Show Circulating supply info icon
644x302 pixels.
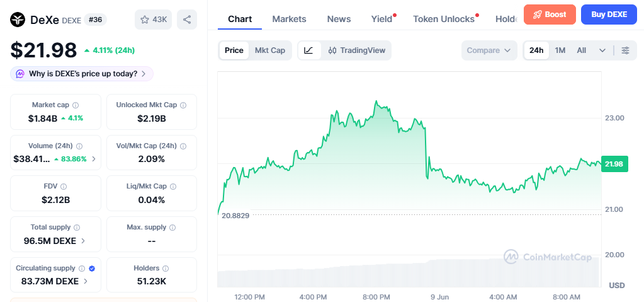point(82,268)
